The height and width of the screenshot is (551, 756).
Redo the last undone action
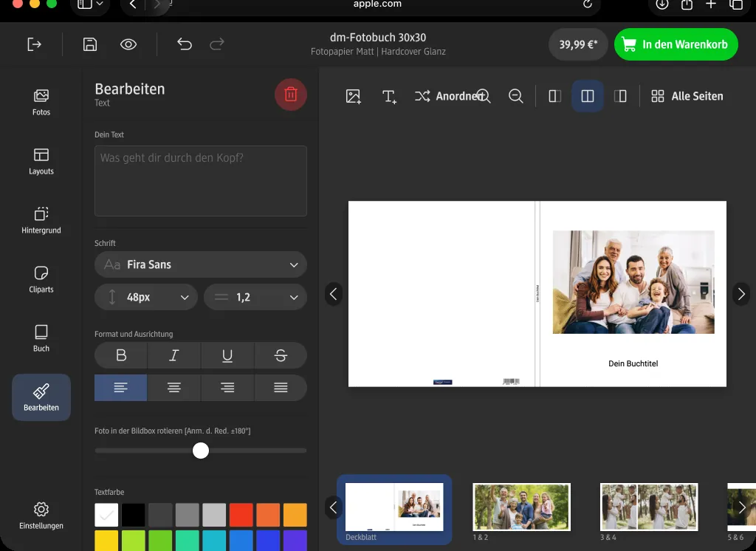[217, 44]
